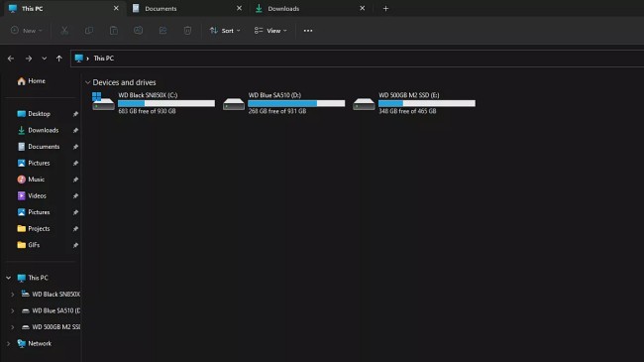Click the pin icon beside GIFs
The image size is (644, 362).
pyautogui.click(x=75, y=245)
